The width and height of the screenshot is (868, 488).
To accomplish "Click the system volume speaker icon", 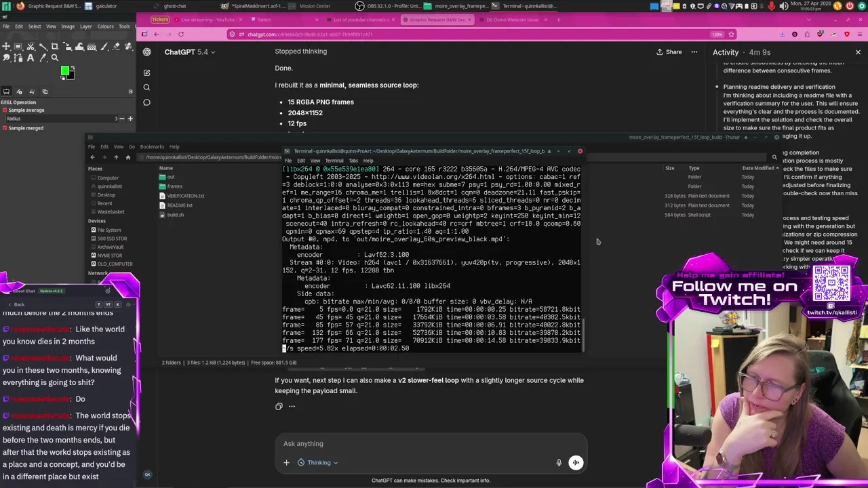I will (x=784, y=6).
